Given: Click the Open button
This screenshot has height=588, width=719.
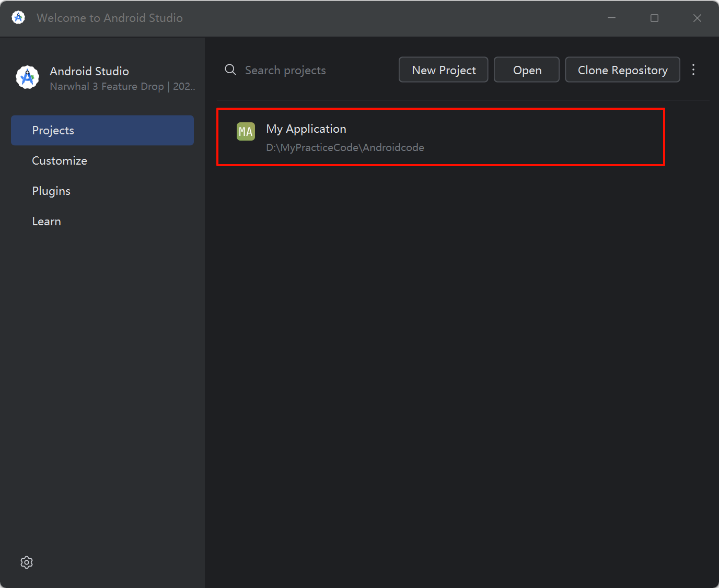Looking at the screenshot, I should click(527, 70).
